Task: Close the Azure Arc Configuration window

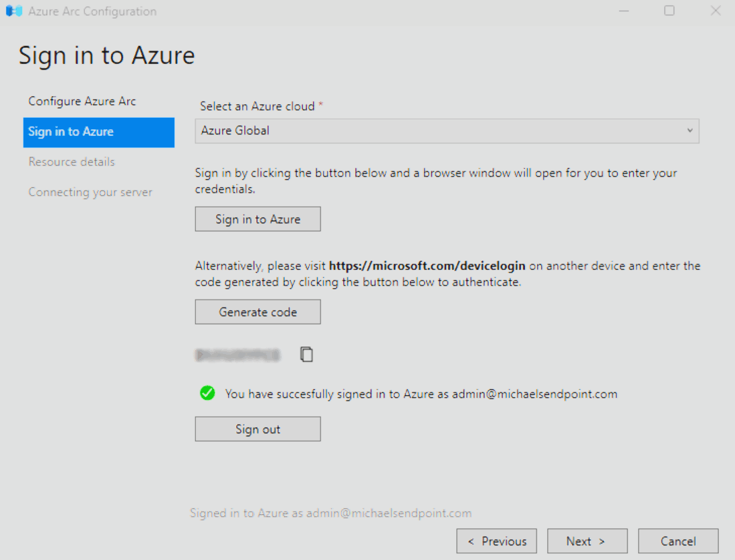Action: [x=715, y=11]
